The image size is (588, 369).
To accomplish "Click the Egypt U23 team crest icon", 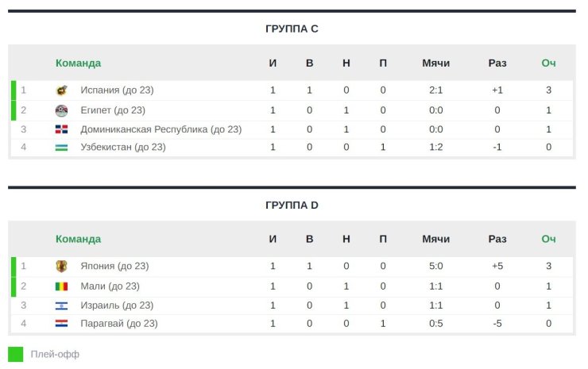I will (x=61, y=110).
